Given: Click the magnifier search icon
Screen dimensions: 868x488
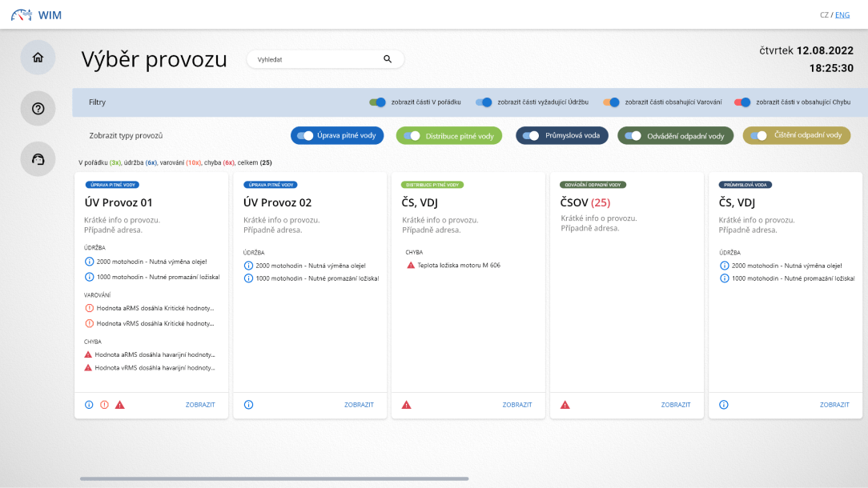Looking at the screenshot, I should [x=388, y=59].
